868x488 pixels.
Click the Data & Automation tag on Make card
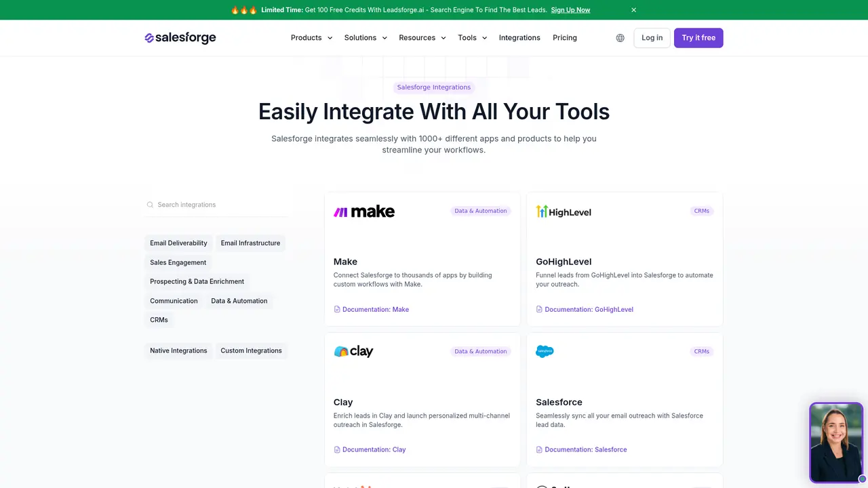coord(481,211)
